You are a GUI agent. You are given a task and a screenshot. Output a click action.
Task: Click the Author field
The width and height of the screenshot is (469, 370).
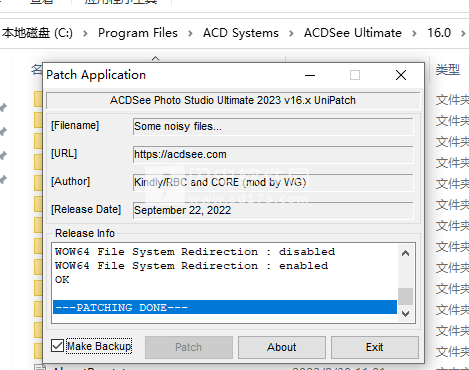point(273,182)
